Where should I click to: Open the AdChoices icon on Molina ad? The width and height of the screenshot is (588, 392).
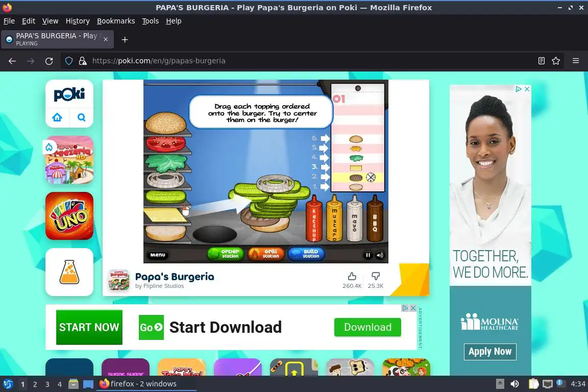pos(518,89)
